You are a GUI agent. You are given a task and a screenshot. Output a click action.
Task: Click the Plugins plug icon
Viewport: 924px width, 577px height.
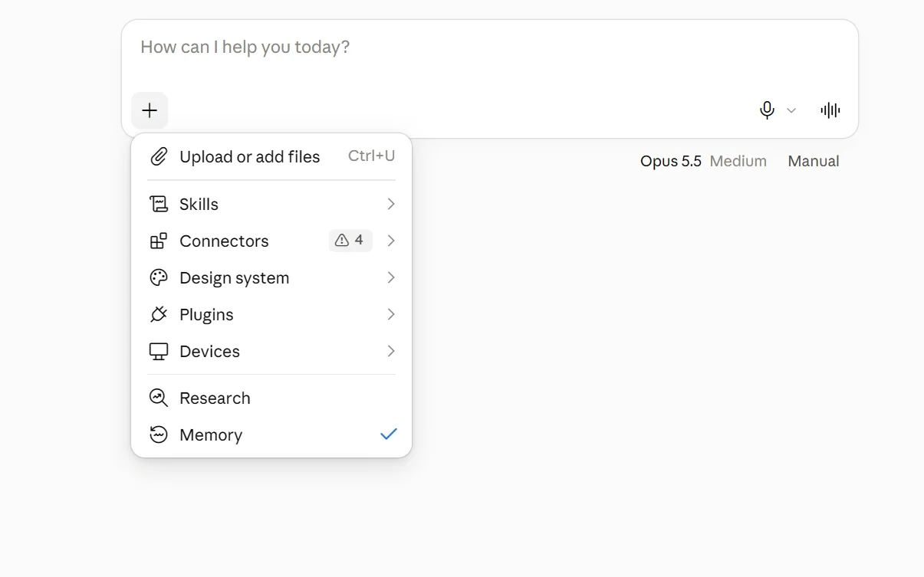159,314
